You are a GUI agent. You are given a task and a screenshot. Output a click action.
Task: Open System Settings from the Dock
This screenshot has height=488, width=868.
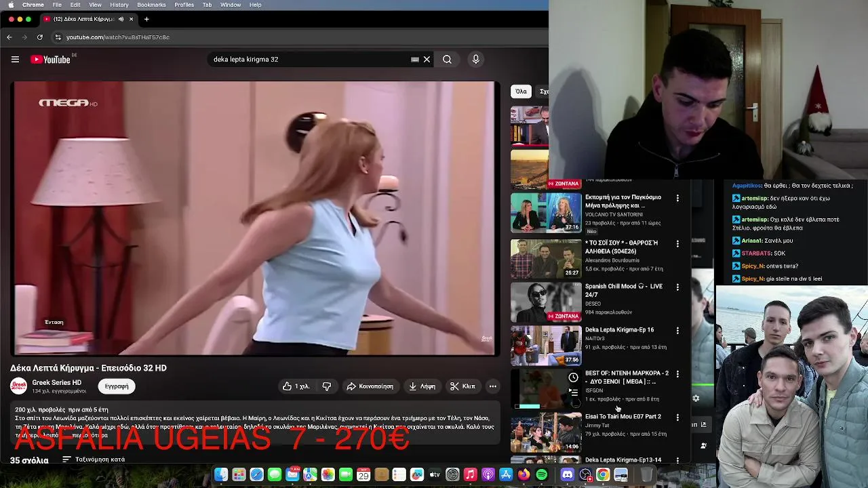[452, 474]
